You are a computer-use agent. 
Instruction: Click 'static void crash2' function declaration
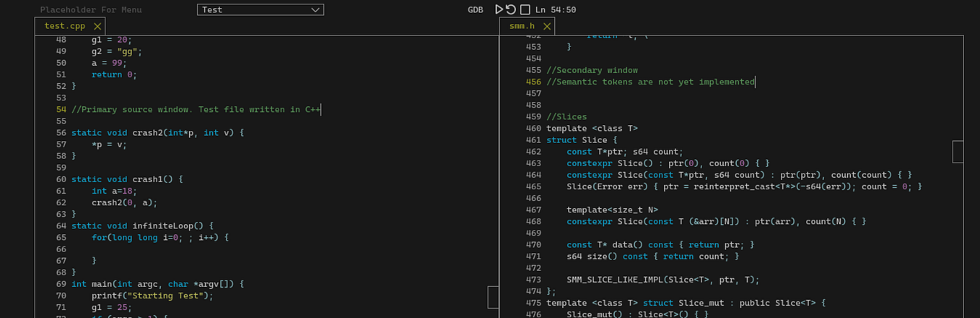coord(158,133)
